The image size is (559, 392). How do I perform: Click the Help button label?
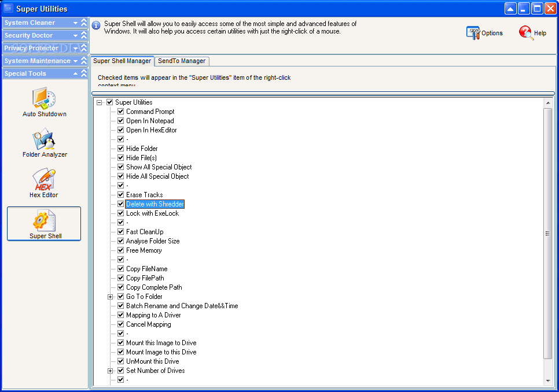[540, 33]
